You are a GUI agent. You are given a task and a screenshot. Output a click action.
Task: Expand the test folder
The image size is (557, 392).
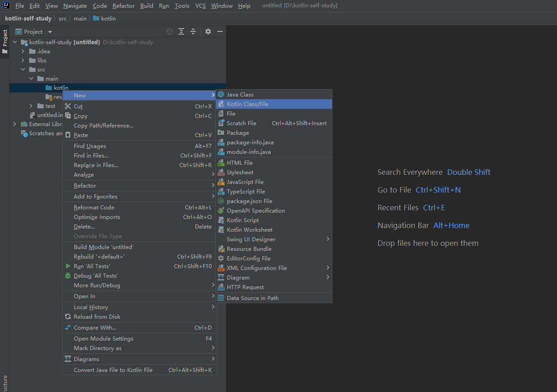tap(31, 106)
